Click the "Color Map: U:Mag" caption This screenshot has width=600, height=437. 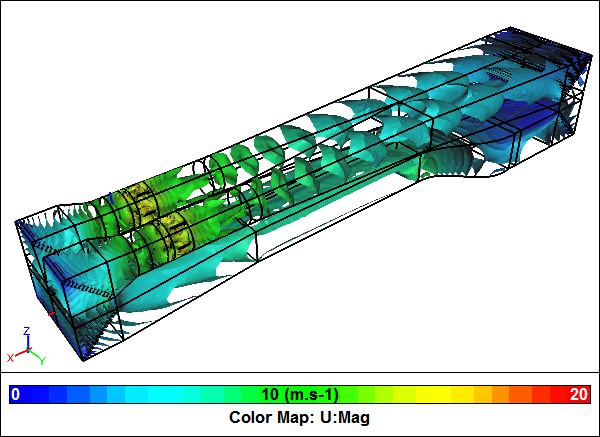click(299, 417)
